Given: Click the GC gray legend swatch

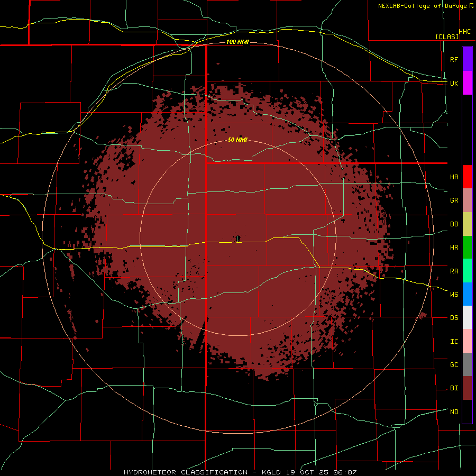Looking at the screenshot, I should pos(467,364).
